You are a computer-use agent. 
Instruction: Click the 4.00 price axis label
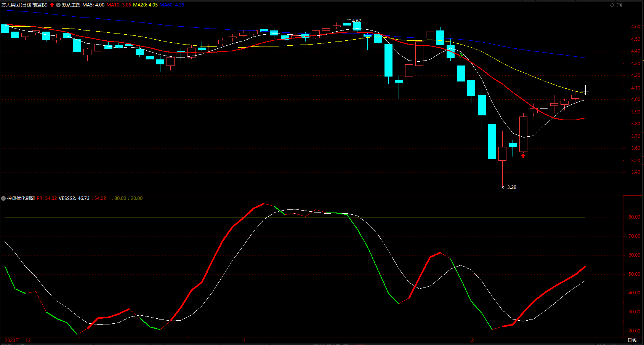(x=636, y=99)
